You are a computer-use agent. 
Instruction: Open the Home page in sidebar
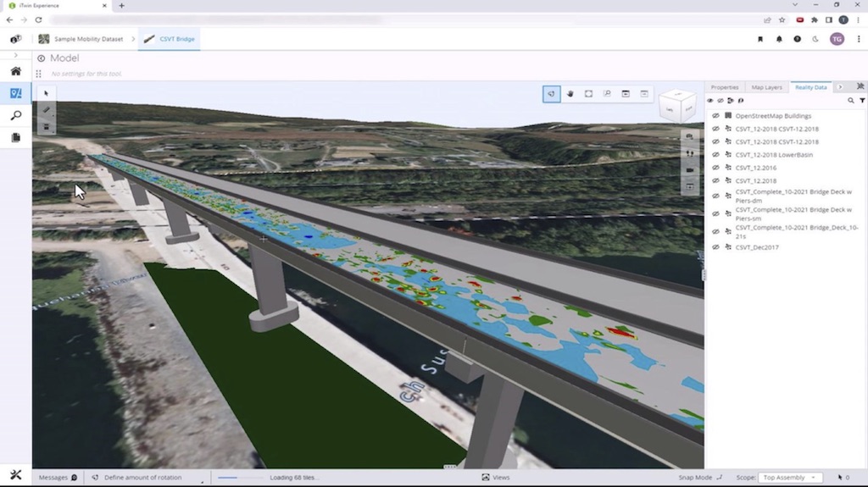(x=15, y=71)
